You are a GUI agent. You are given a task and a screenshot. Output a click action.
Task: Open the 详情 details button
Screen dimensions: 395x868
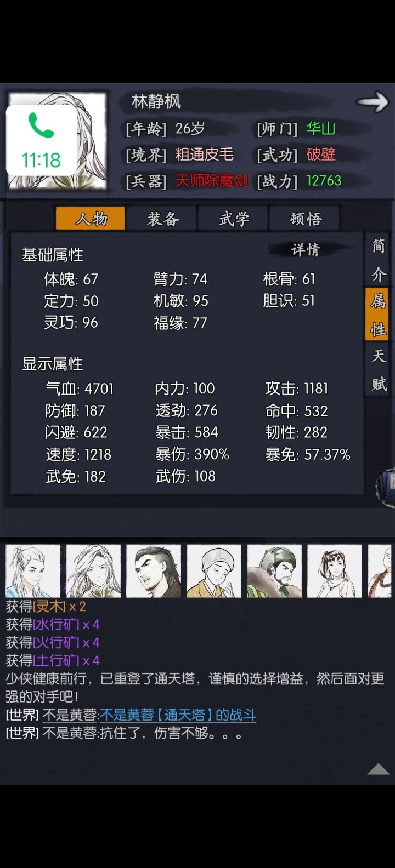click(x=306, y=250)
